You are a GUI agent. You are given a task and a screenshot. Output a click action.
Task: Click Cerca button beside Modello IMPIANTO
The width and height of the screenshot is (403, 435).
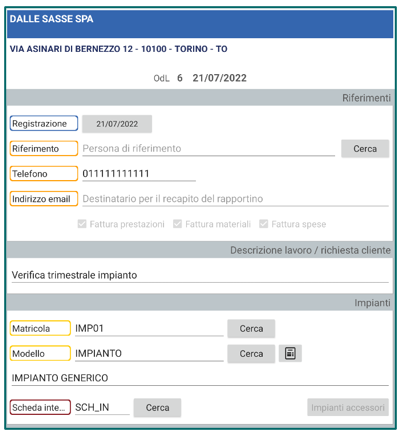251,354
